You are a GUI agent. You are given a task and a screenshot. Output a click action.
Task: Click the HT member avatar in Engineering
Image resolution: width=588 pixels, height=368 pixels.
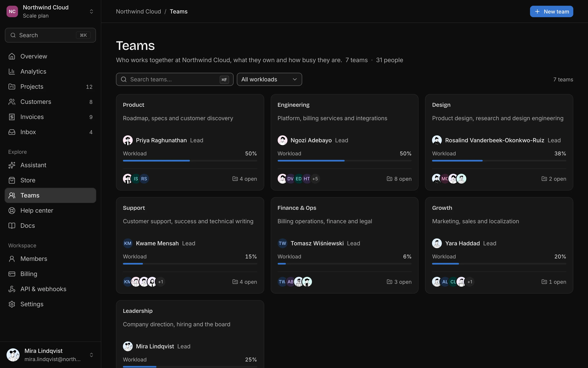click(x=307, y=179)
